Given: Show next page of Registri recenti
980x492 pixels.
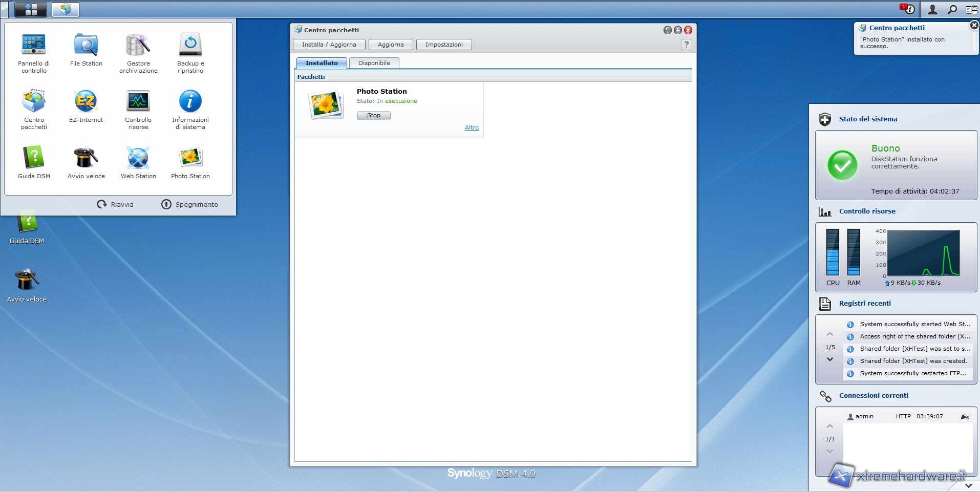Looking at the screenshot, I should click(830, 359).
